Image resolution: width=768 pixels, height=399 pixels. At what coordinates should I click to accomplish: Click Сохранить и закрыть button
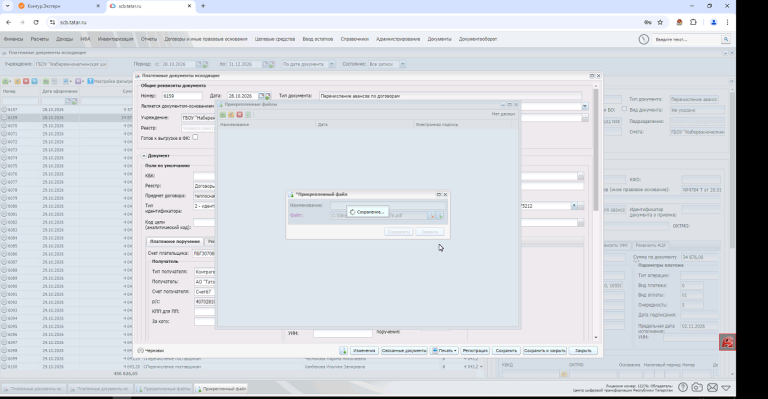[x=545, y=351]
